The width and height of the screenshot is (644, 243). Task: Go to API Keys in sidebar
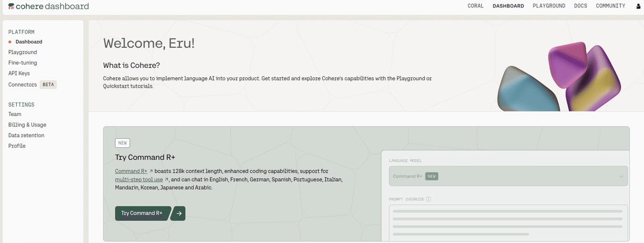[19, 73]
